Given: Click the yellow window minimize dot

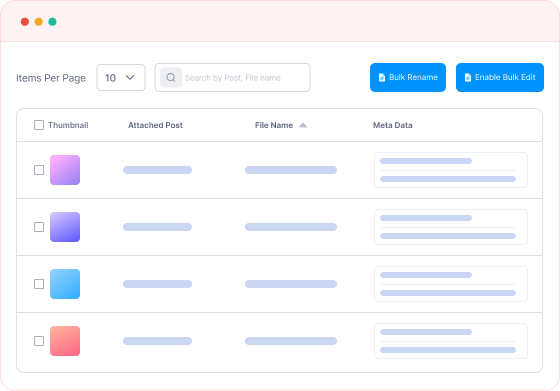Looking at the screenshot, I should [39, 22].
